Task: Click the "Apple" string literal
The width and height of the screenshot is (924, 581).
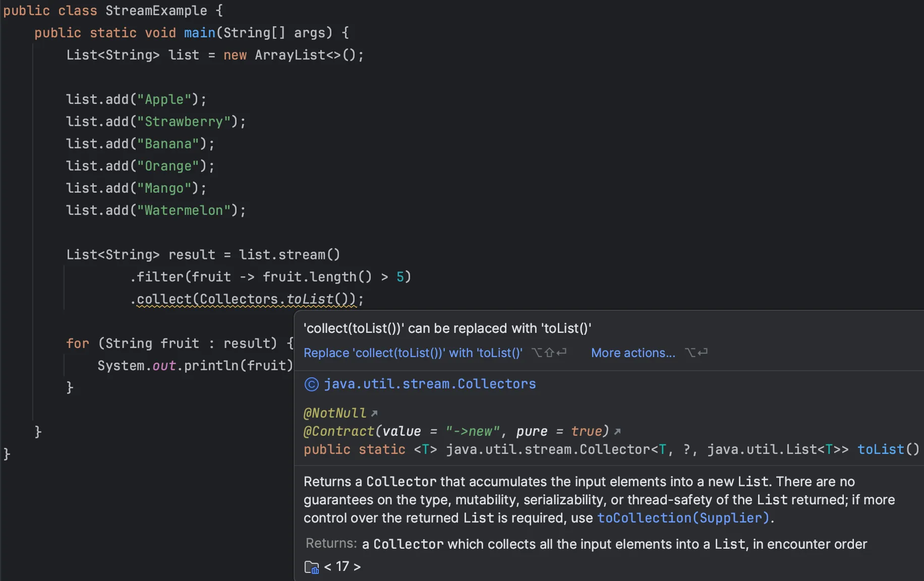Action: [164, 99]
